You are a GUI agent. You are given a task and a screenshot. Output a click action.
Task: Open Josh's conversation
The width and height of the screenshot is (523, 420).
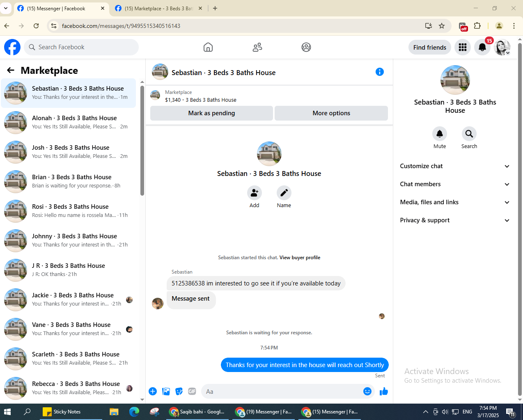point(69,152)
